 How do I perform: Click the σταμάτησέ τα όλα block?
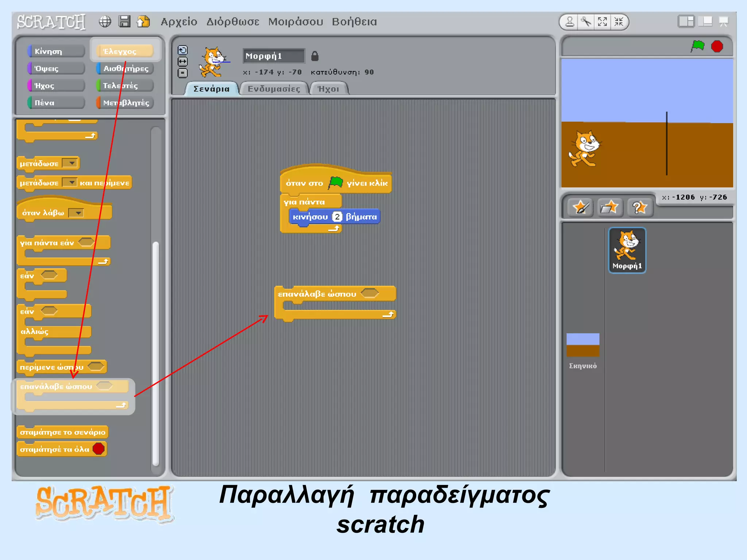(x=62, y=449)
